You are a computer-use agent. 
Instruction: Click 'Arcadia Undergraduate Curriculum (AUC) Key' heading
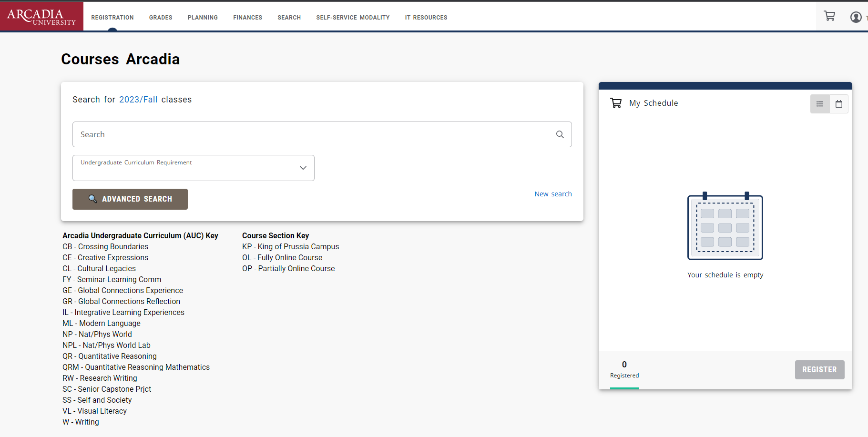[140, 235]
